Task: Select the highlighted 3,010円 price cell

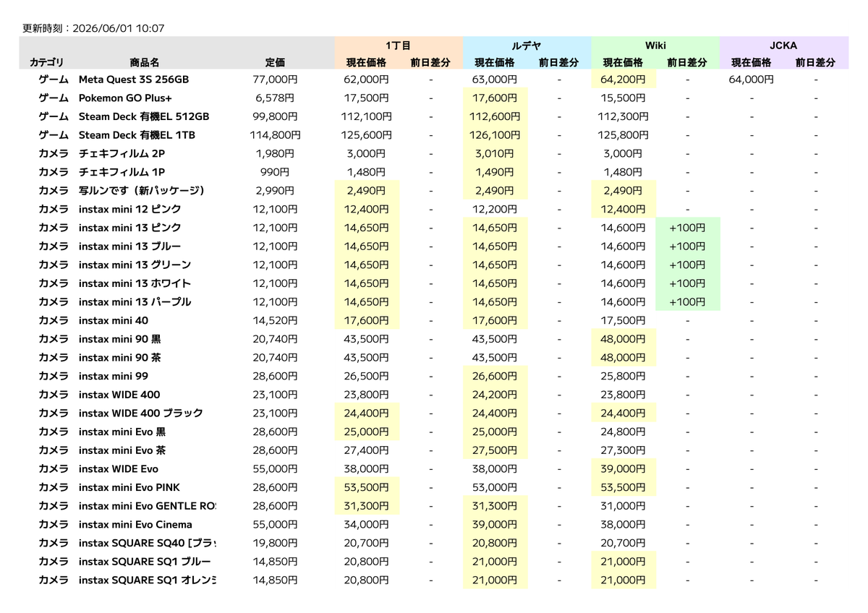Action: pos(495,153)
